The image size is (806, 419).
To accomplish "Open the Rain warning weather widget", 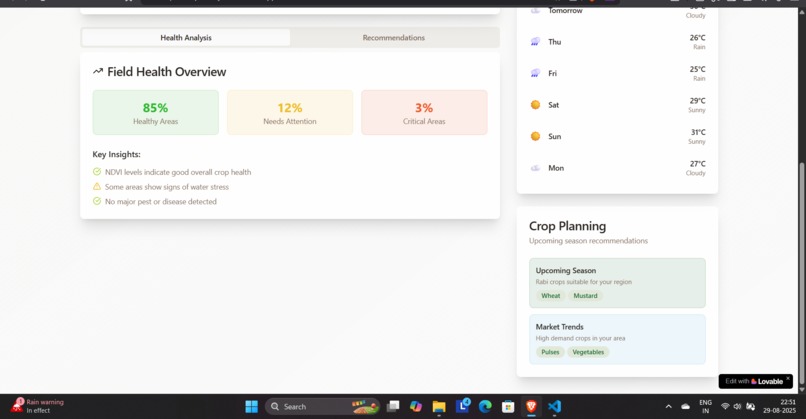I will click(x=38, y=406).
